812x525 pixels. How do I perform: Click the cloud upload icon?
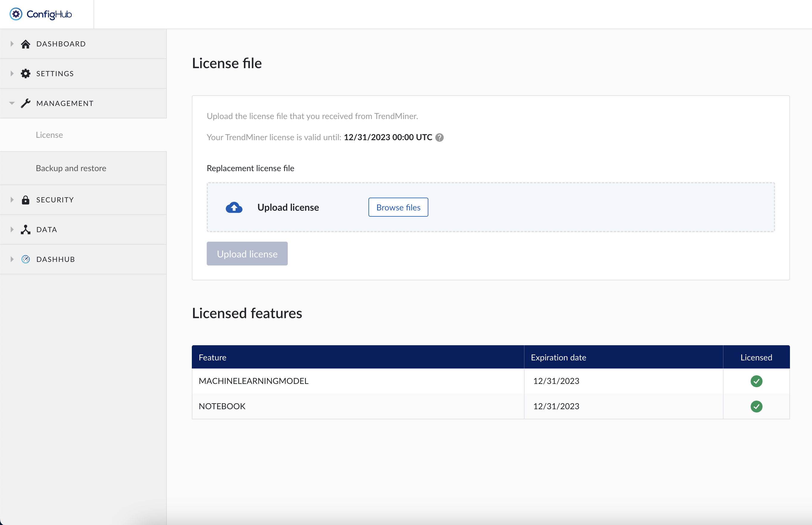(234, 207)
